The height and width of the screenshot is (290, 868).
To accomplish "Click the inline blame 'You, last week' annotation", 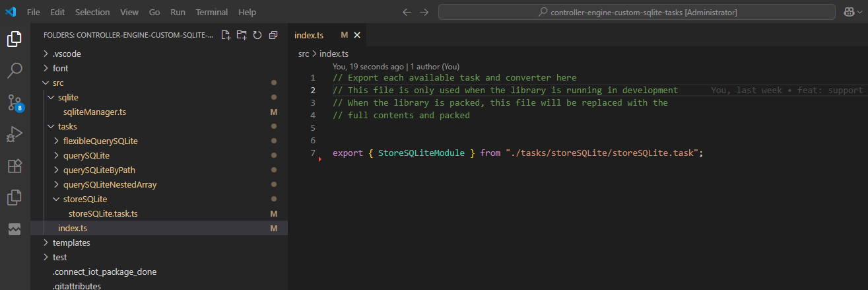I will pyautogui.click(x=787, y=91).
